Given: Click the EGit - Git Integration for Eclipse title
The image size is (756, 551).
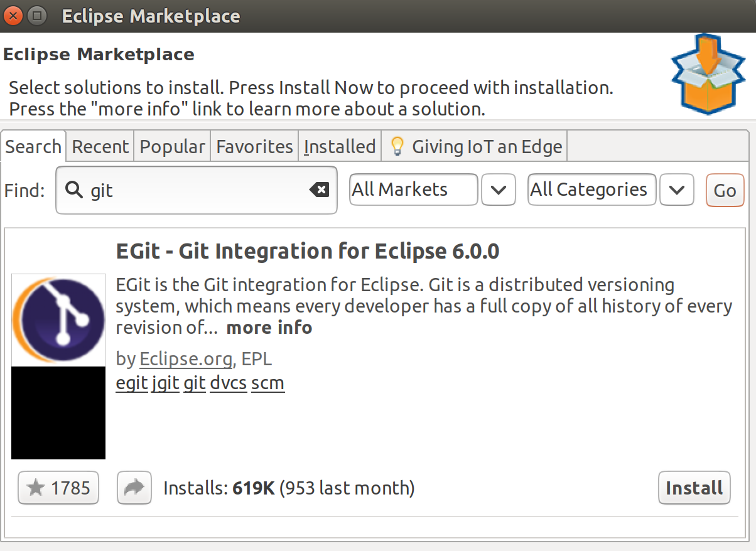Looking at the screenshot, I should [308, 251].
